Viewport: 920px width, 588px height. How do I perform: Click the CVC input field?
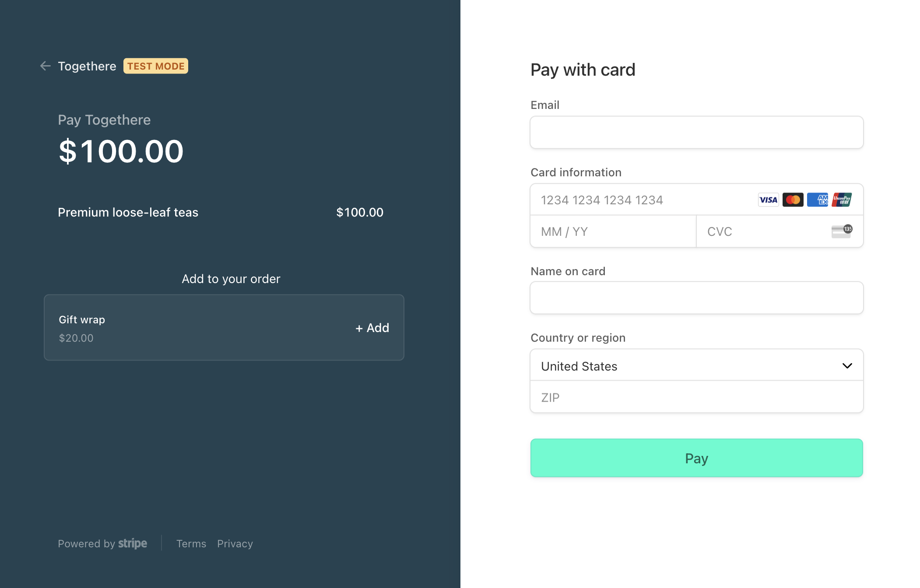780,231
